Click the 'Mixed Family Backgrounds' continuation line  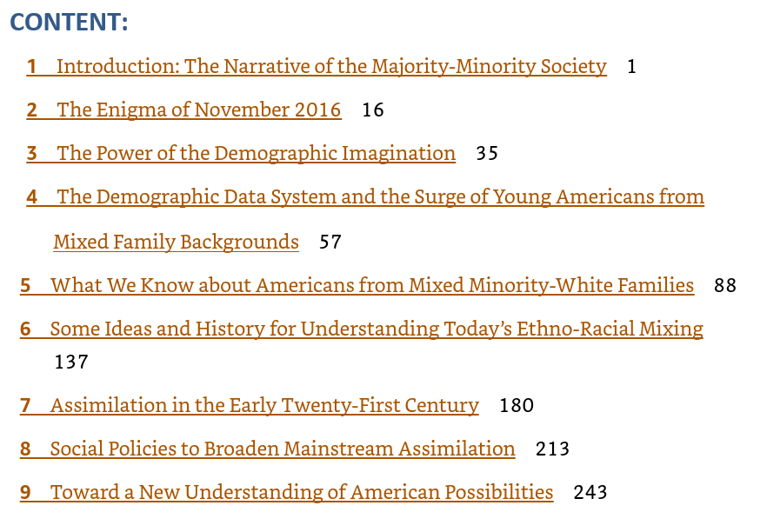(x=176, y=242)
